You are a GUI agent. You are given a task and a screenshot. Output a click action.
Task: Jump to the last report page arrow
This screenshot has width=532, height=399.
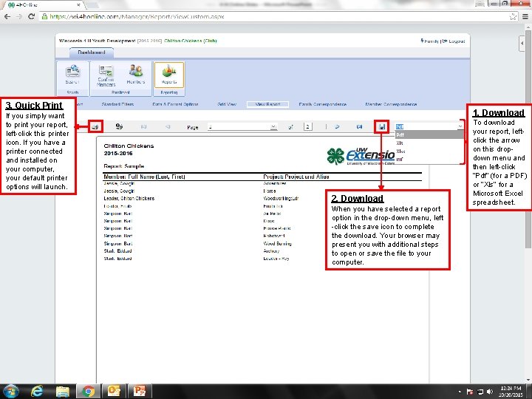(359, 127)
